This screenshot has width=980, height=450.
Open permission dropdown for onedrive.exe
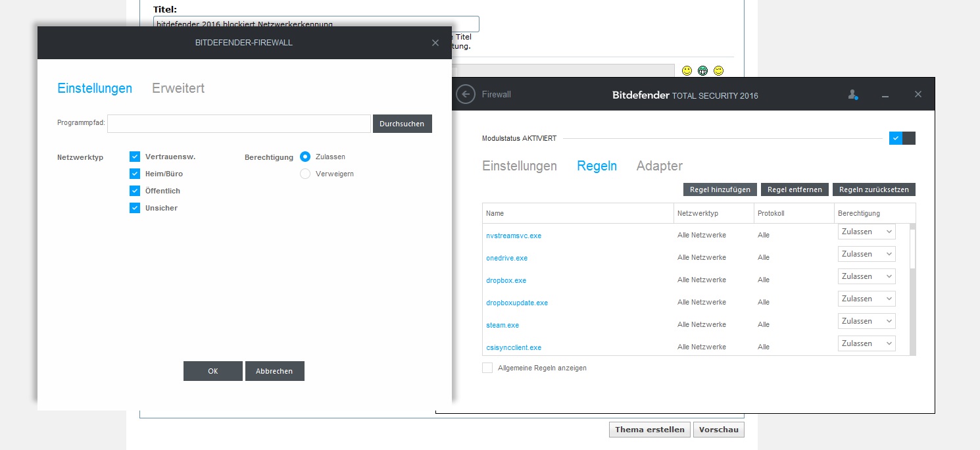(x=866, y=254)
